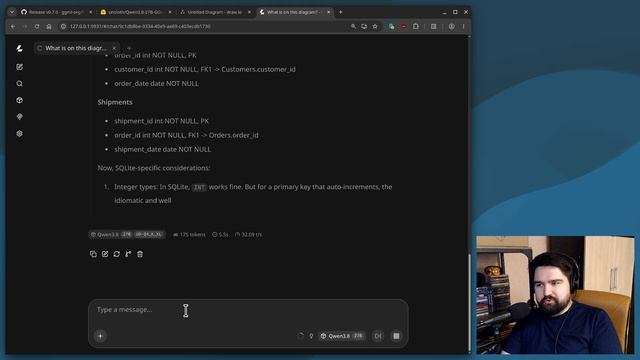Switch to the GitHub release browser tab

pyautogui.click(x=56, y=12)
